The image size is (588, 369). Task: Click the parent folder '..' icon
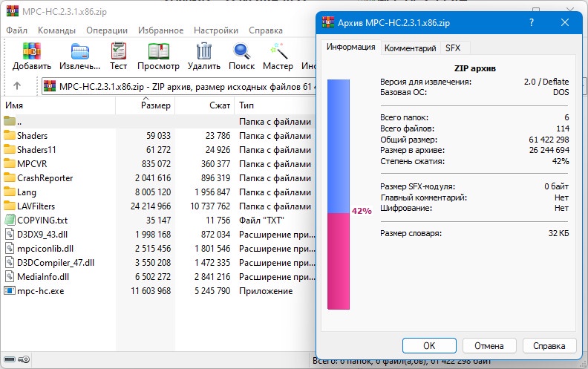tap(10, 121)
